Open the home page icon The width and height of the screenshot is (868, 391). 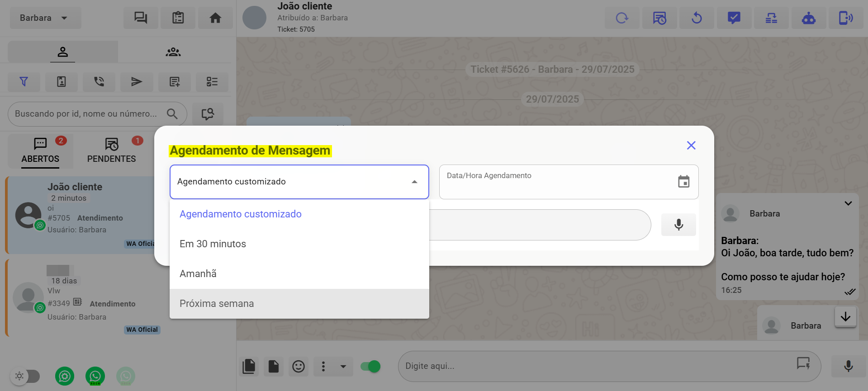215,18
